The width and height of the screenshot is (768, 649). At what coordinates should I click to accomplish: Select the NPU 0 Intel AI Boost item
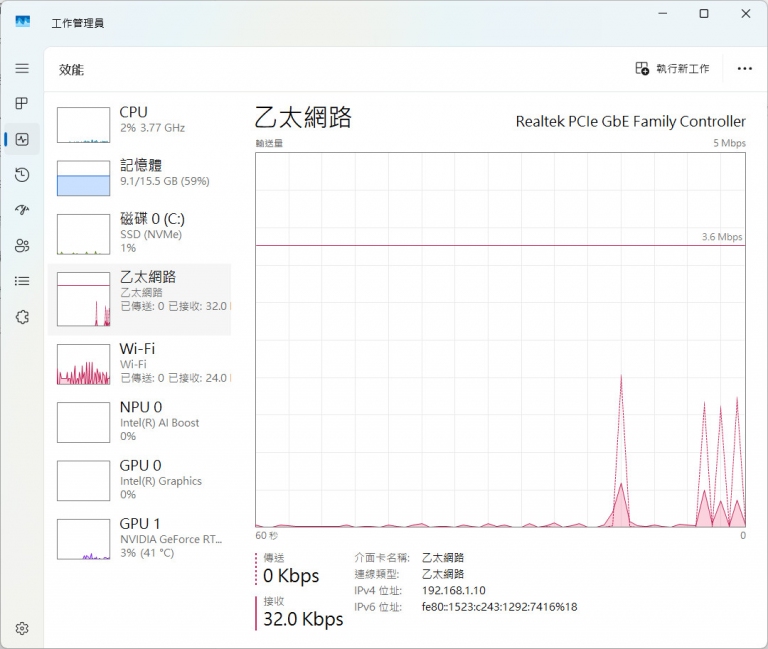[x=140, y=421]
